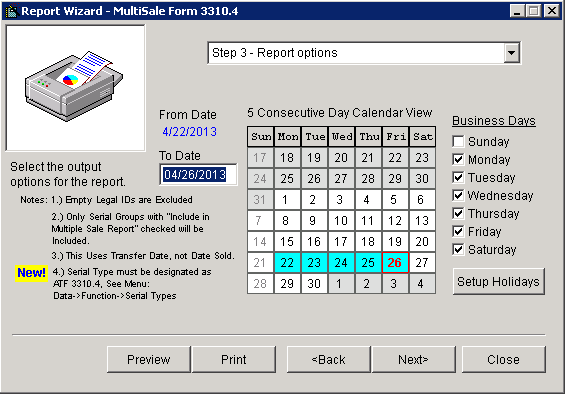Click the Wed column header
Image resolution: width=568 pixels, height=397 pixels.
341,137
